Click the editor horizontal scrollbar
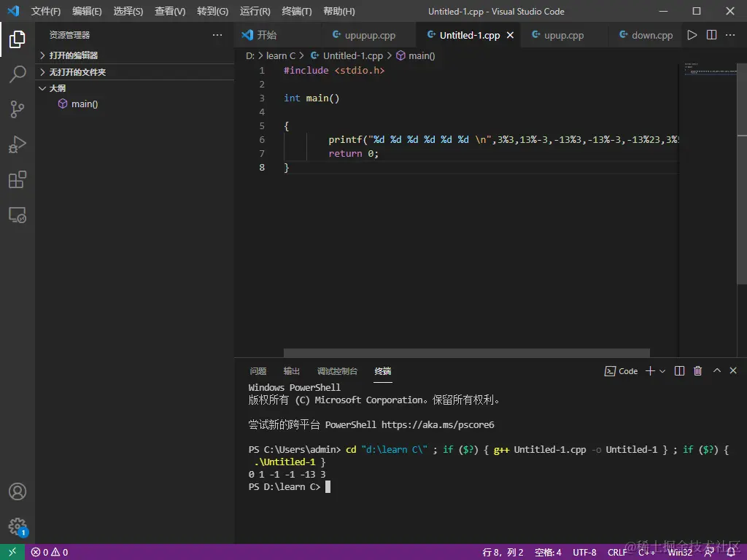Image resolution: width=747 pixels, height=560 pixels. (x=466, y=353)
